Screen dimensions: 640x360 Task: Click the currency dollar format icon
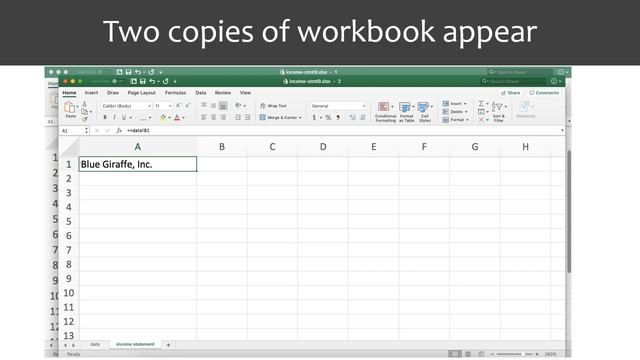click(x=314, y=118)
